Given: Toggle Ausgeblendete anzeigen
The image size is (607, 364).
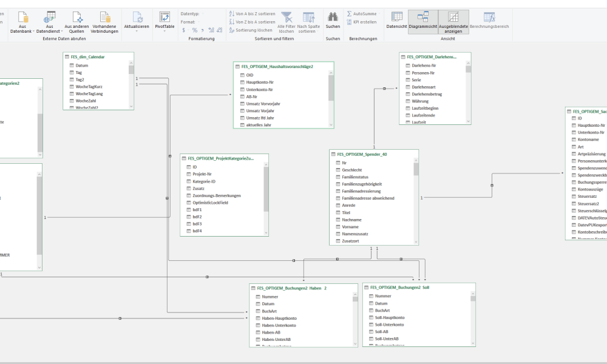Looking at the screenshot, I should 453,22.
